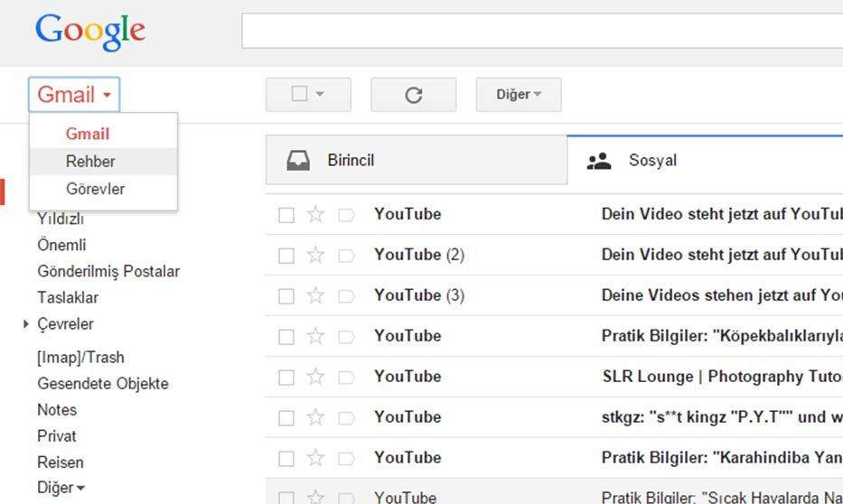
Task: Star the Karahindiba email
Action: pyautogui.click(x=315, y=458)
